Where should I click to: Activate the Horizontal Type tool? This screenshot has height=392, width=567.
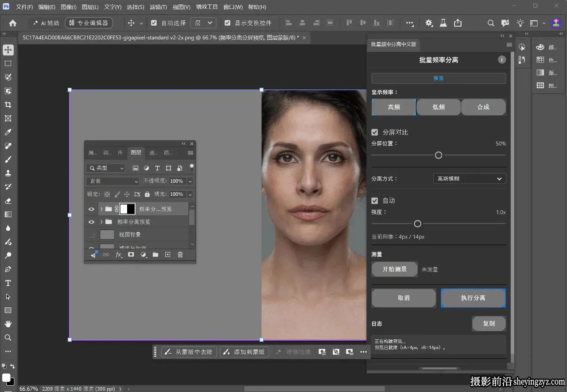(x=8, y=283)
